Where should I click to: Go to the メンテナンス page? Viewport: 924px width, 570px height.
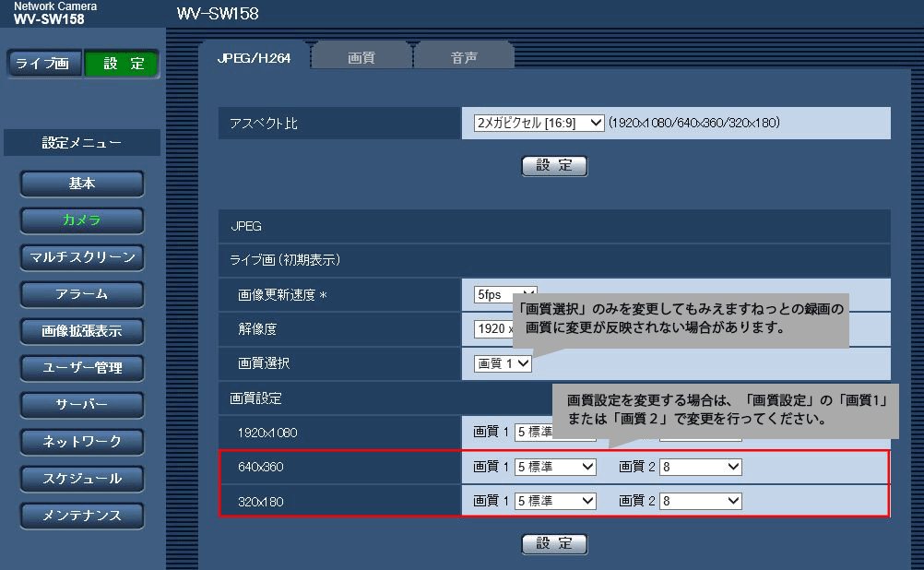[82, 516]
